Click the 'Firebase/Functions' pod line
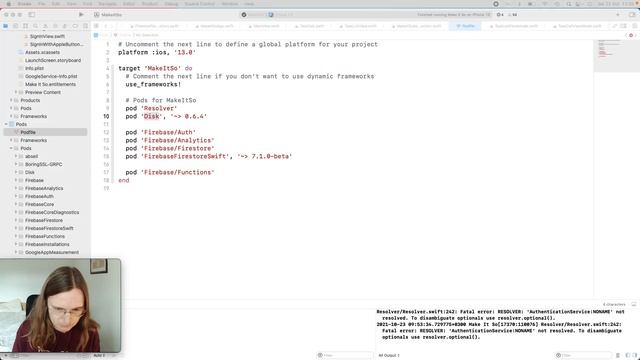Viewport: 640px width, 360px height. (170, 172)
